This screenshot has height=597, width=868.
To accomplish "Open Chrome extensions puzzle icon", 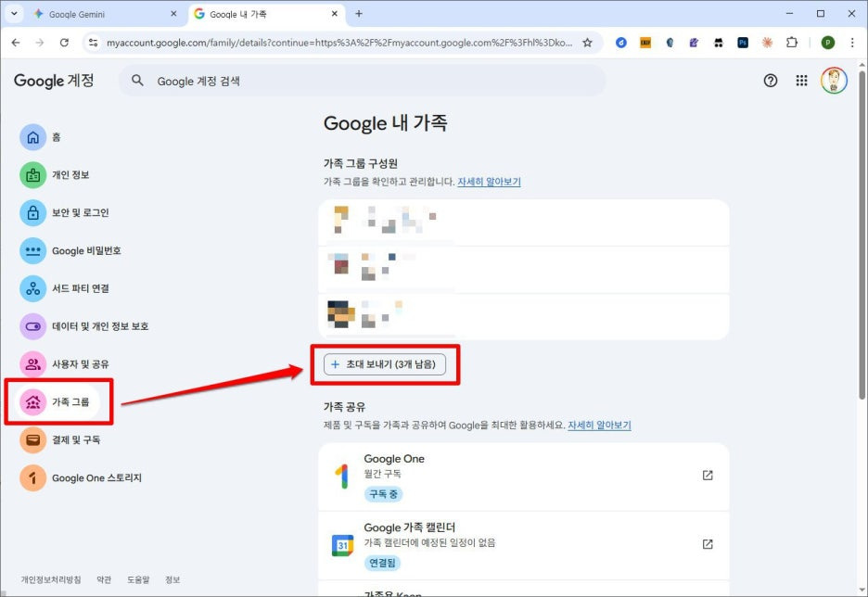I will [792, 43].
